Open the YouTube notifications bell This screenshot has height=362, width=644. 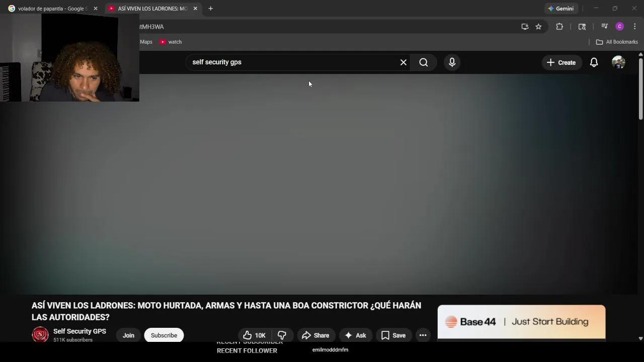click(594, 62)
